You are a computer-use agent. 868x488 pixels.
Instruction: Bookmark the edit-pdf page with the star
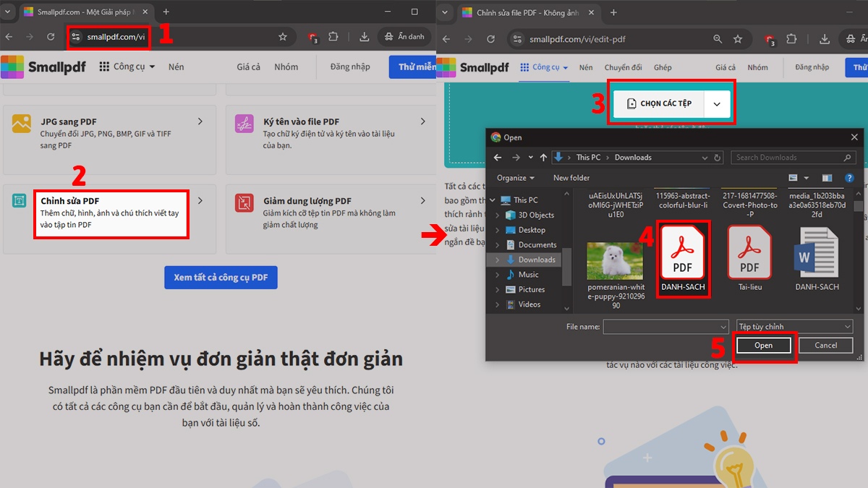click(738, 39)
